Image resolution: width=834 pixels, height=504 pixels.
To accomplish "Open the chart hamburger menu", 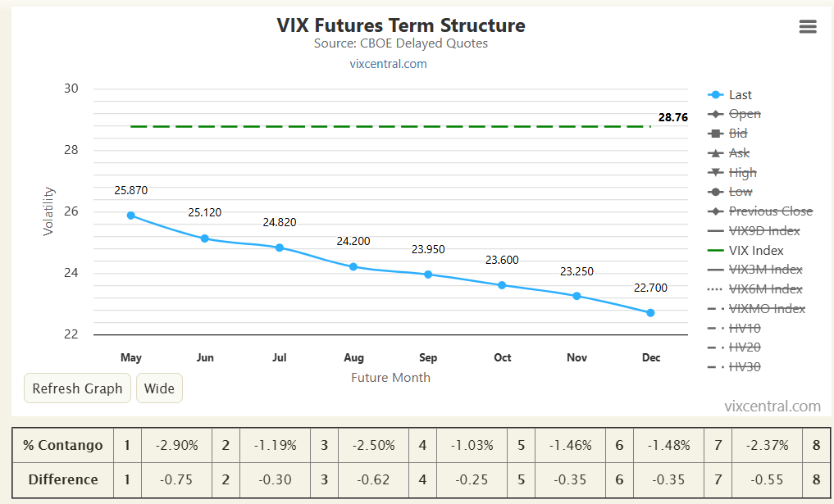I will (x=808, y=26).
